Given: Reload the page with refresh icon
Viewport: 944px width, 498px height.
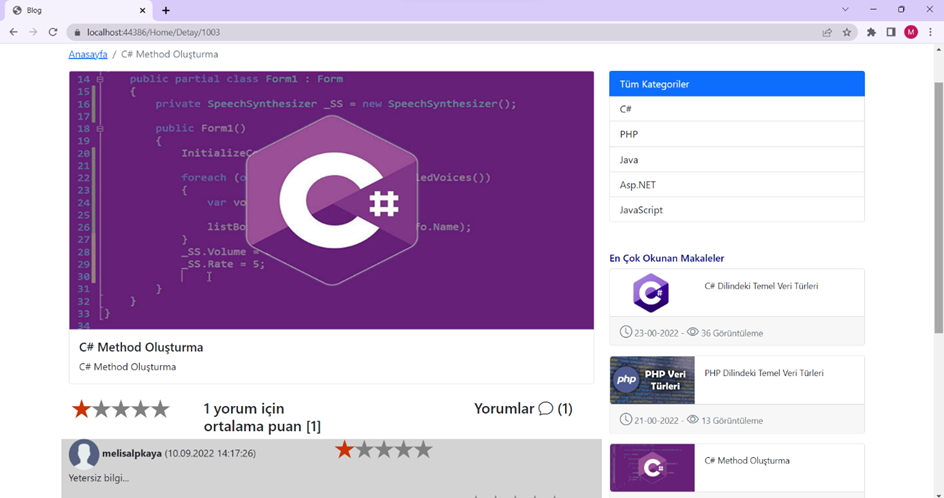Looking at the screenshot, I should (53, 32).
